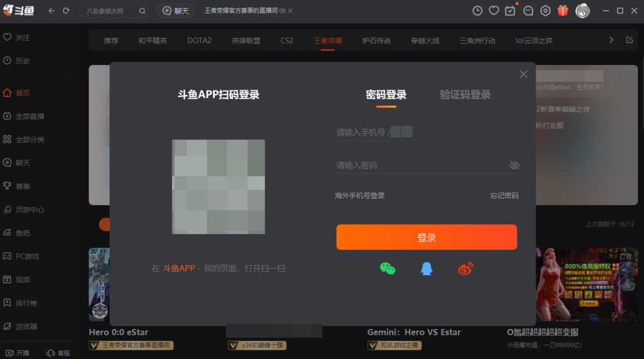Image resolution: width=644 pixels, height=359 pixels.
Task: Click the search magnifier icon
Action: 142,11
